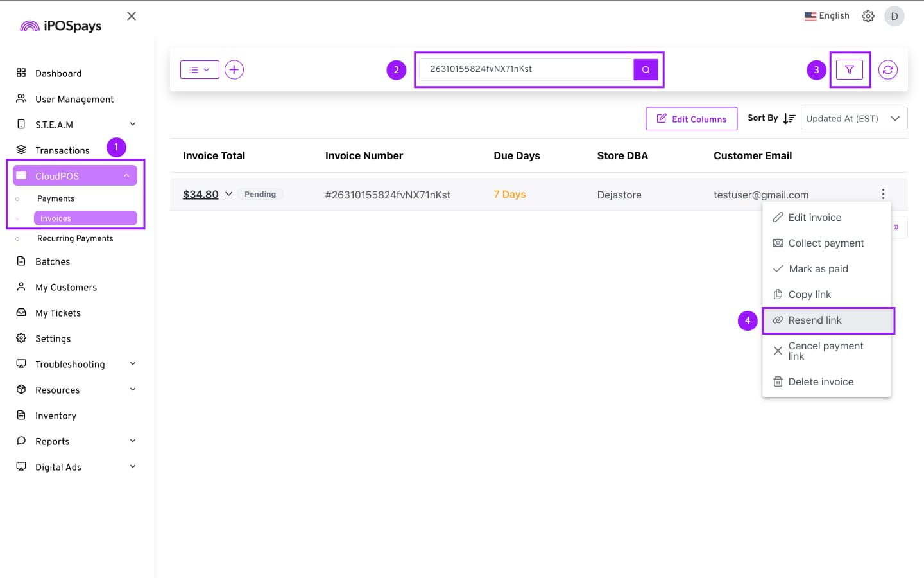Open the Updated At (EST) sort dropdown
Viewport: 924px width, 578px height.
853,118
